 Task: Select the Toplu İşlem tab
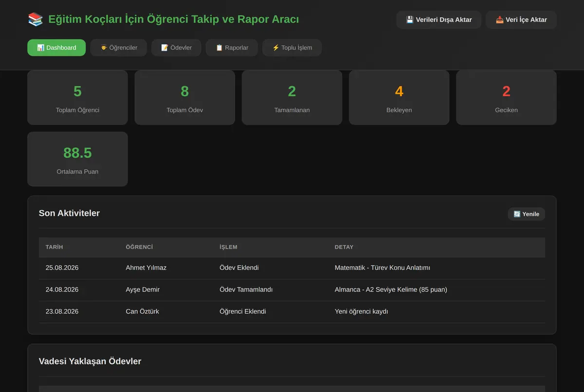coord(292,48)
